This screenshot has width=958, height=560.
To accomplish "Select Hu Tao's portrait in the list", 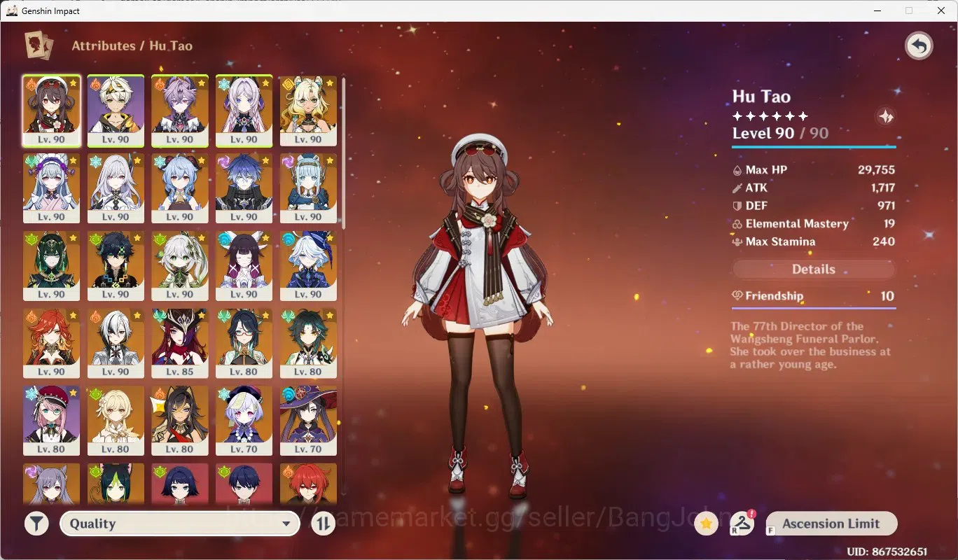I will (51, 111).
